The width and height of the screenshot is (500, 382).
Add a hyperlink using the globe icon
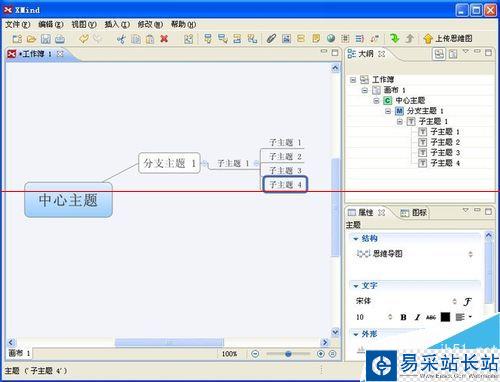pos(331,39)
